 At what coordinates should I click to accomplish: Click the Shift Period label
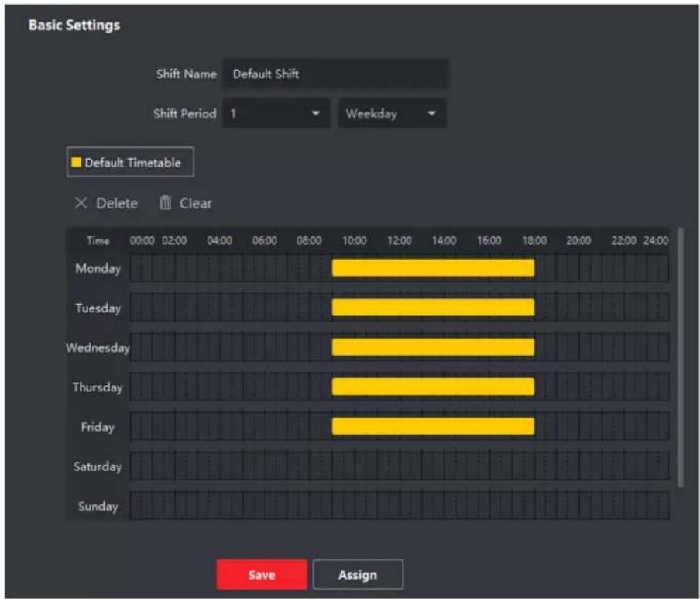pos(185,113)
